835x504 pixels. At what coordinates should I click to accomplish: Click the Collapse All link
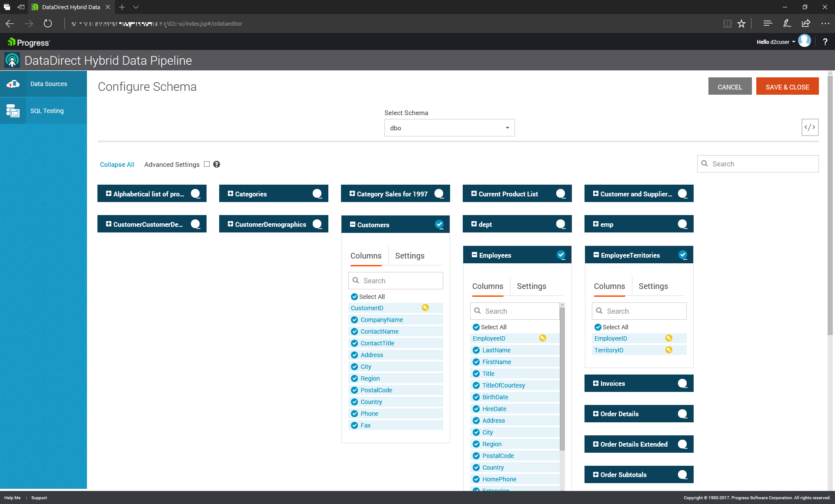click(x=117, y=165)
